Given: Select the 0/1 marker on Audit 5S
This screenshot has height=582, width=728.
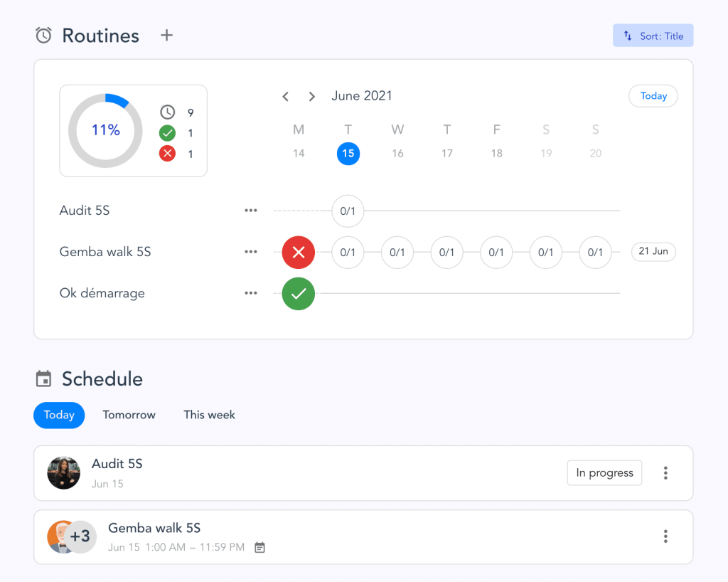Looking at the screenshot, I should tap(348, 211).
